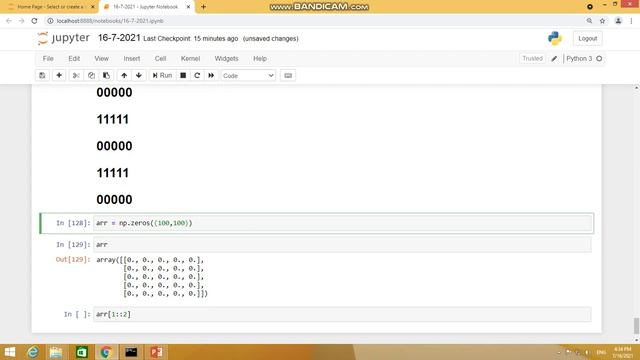Interrupt the kernel with stop icon
The width and height of the screenshot is (640, 360).
coord(183,76)
